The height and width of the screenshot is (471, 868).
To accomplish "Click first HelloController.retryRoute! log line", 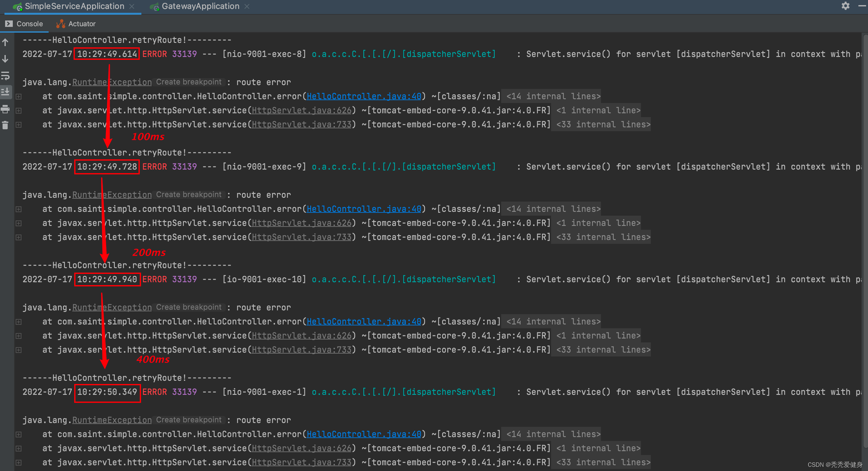I will coord(127,40).
